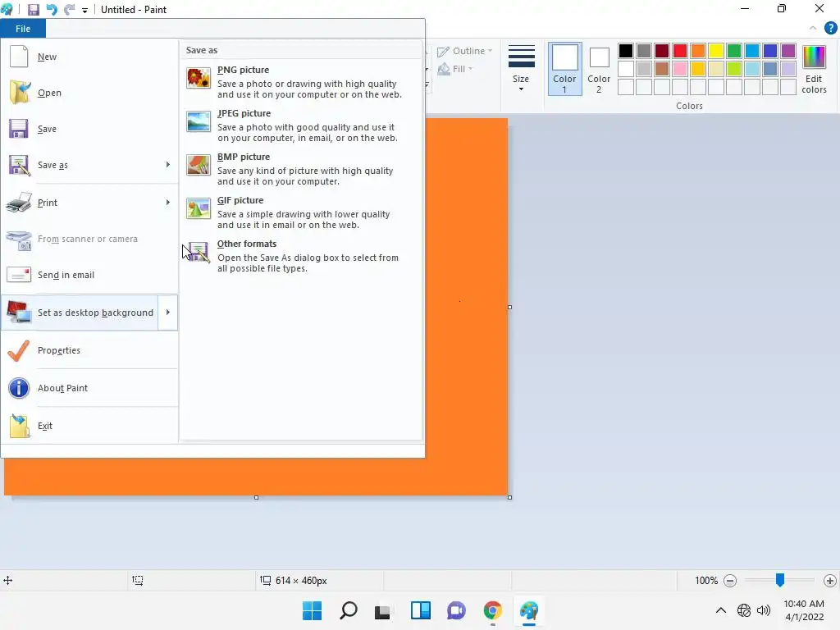Select Set as desktop background
This screenshot has width=840, height=630.
(80, 313)
